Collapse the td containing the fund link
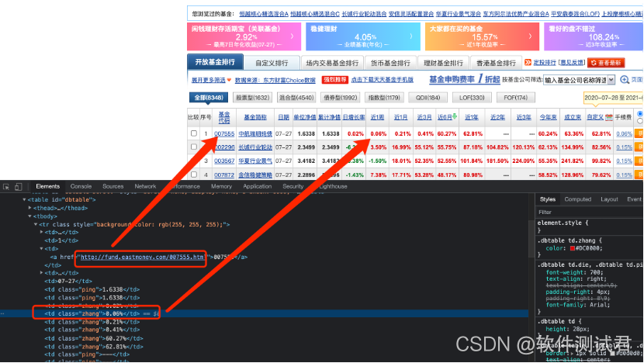 (x=41, y=248)
